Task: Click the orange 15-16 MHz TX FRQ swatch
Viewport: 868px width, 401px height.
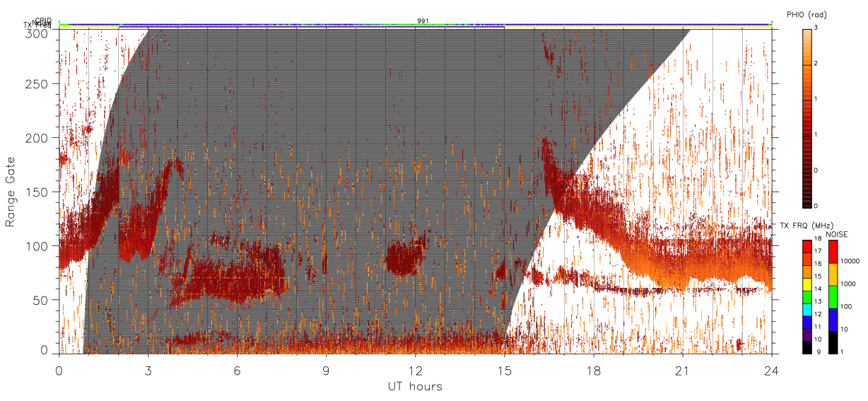Action: point(807,272)
